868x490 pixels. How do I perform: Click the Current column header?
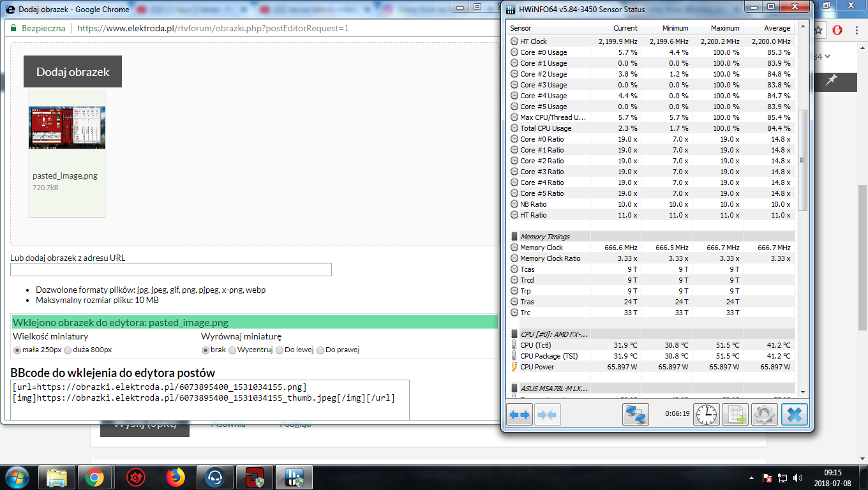click(615, 28)
